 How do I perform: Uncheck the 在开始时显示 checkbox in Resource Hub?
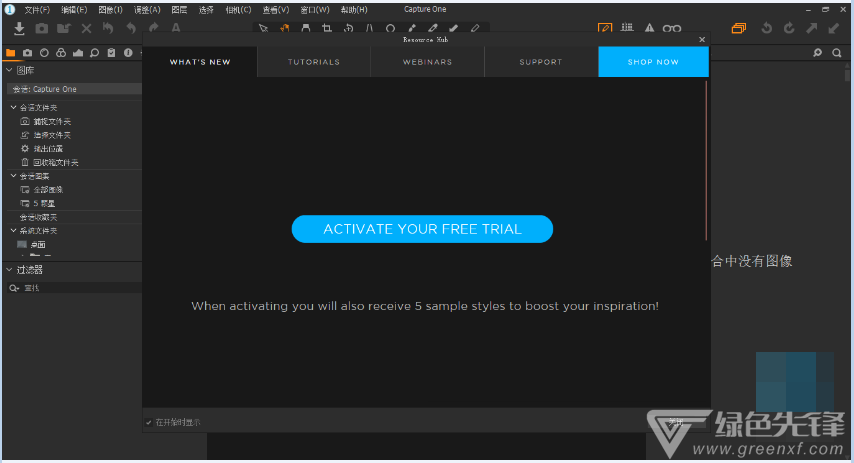[149, 422]
